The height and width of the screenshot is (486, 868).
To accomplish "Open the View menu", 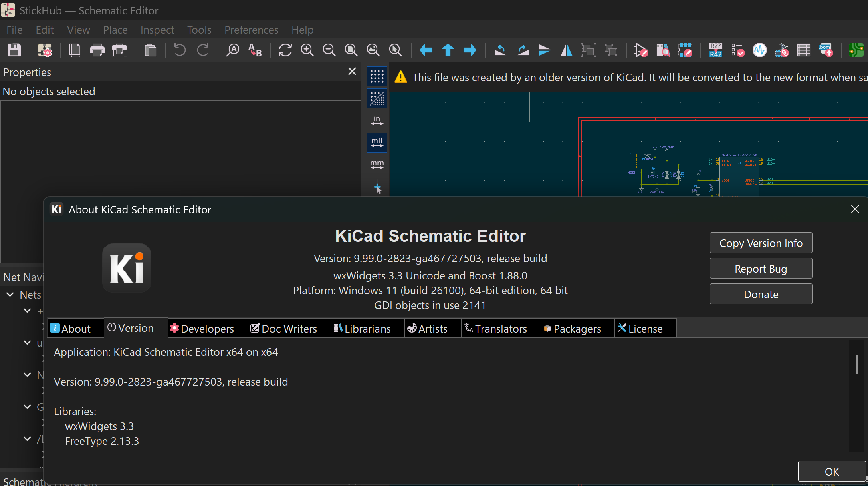I will (79, 30).
